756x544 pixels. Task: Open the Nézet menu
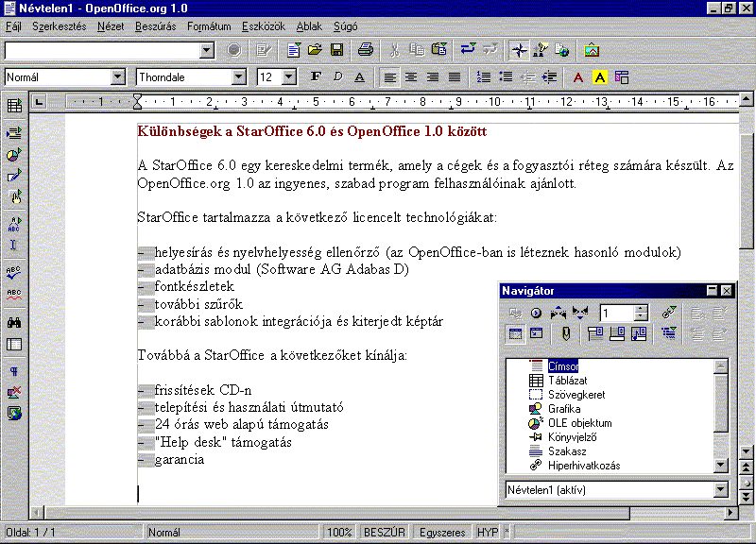pyautogui.click(x=111, y=26)
